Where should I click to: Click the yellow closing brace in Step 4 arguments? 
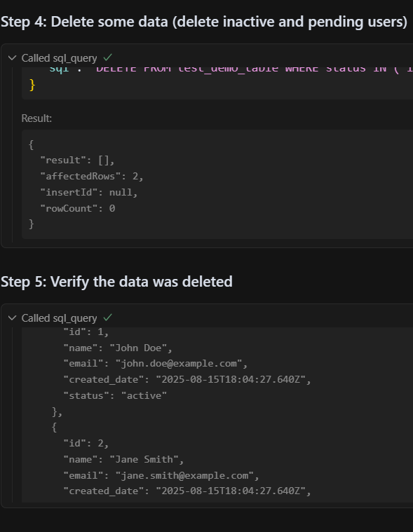(x=32, y=85)
